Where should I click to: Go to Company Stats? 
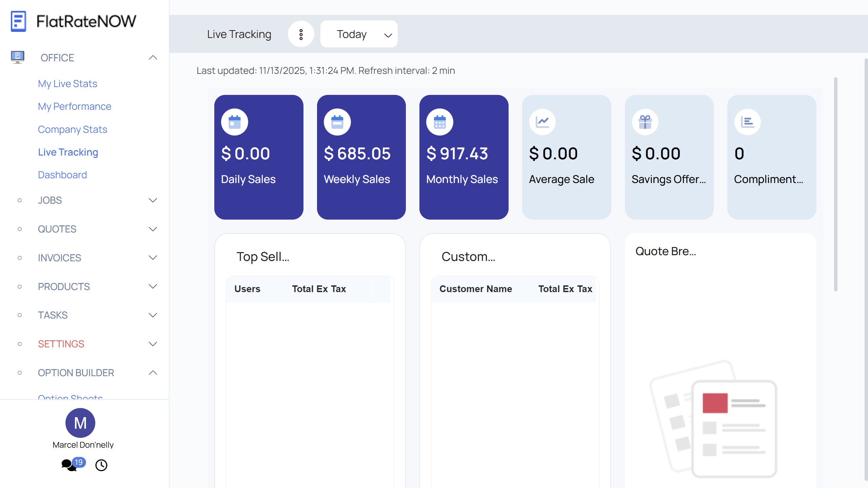point(72,129)
